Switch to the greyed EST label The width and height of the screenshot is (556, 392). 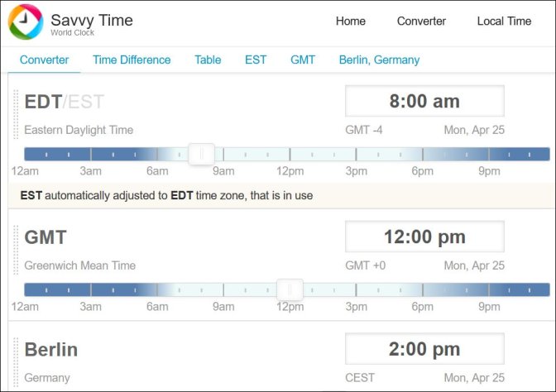pos(86,102)
